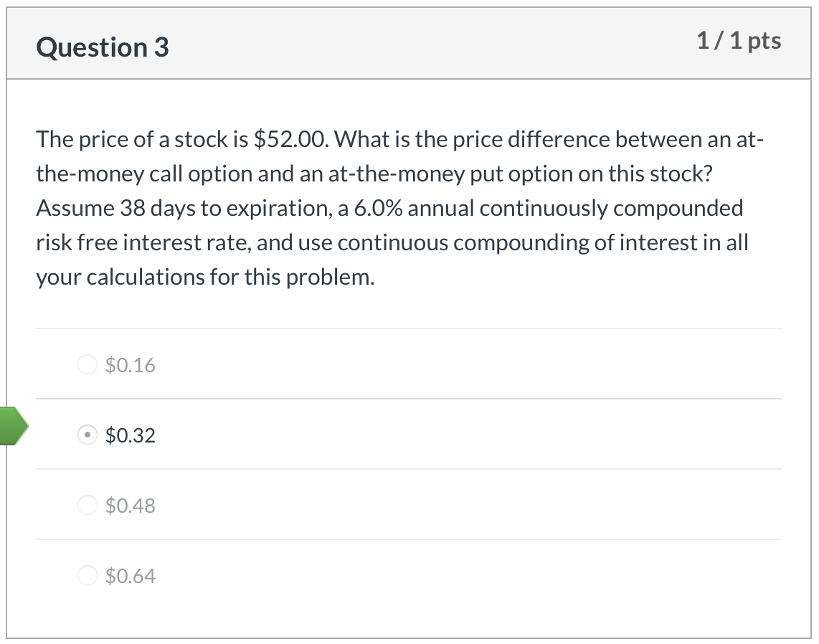Click the divider above the answer choices
The width and height of the screenshot is (819, 644).
[409, 328]
